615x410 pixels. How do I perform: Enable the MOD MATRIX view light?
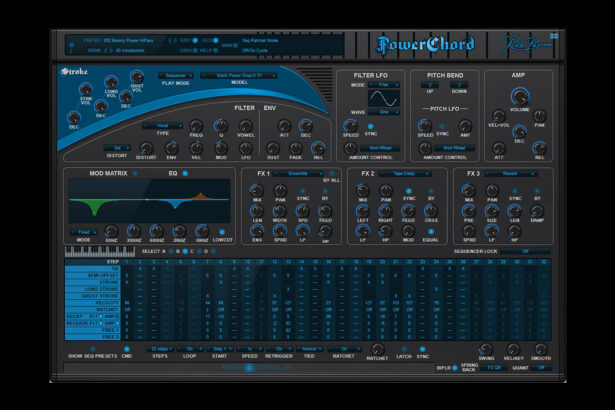[x=135, y=173]
